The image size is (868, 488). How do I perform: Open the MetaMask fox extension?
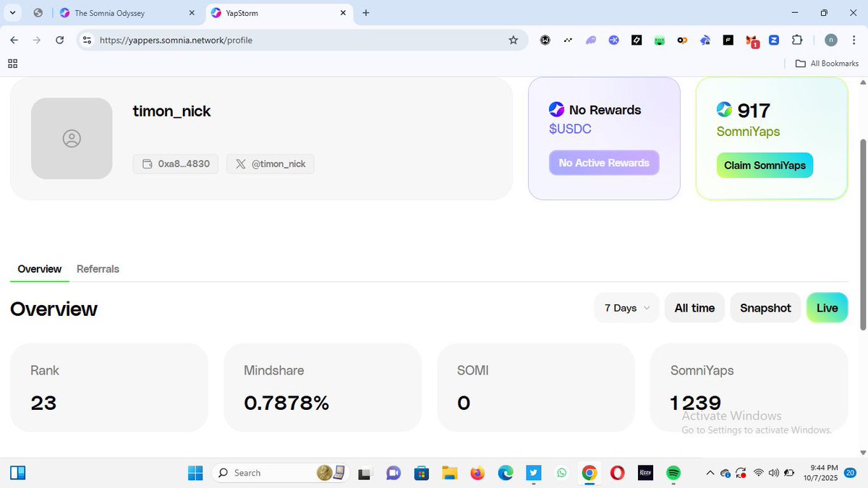click(752, 41)
